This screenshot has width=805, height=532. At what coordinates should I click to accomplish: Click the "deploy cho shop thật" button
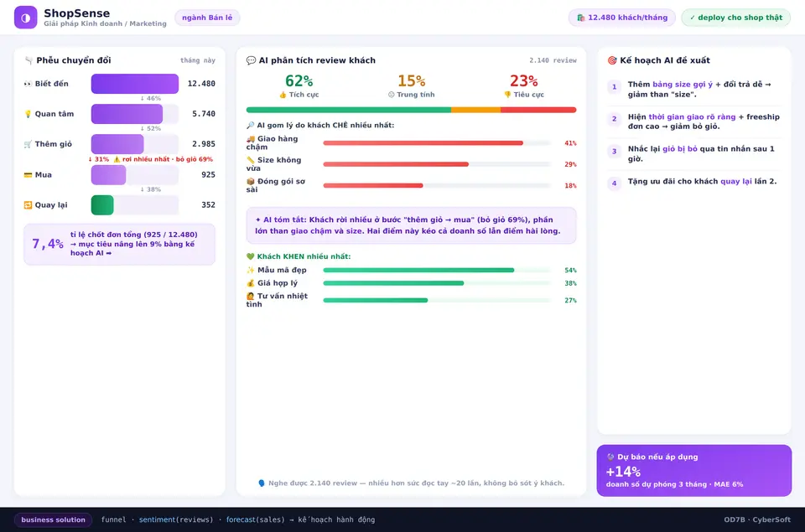coord(735,18)
